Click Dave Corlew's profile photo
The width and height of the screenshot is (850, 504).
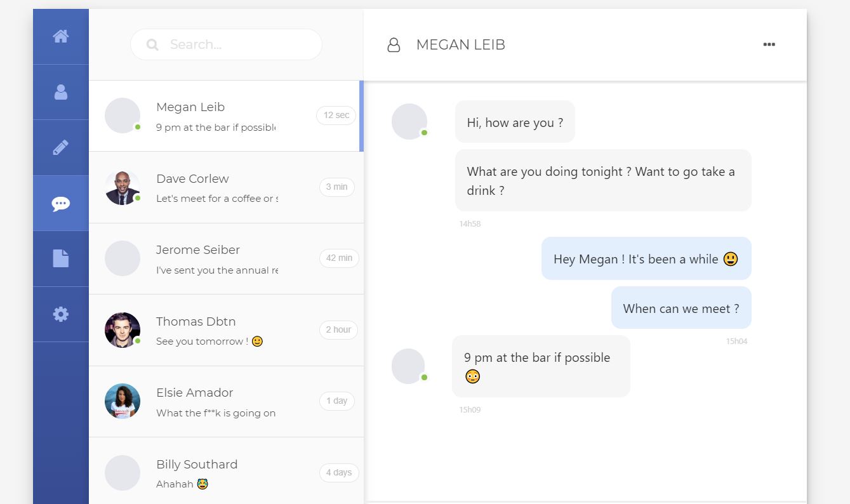pyautogui.click(x=122, y=188)
